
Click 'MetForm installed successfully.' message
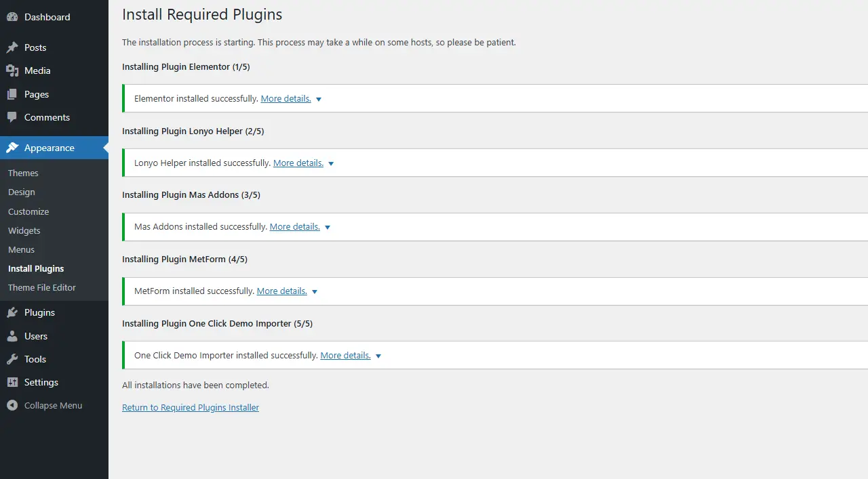(195, 291)
